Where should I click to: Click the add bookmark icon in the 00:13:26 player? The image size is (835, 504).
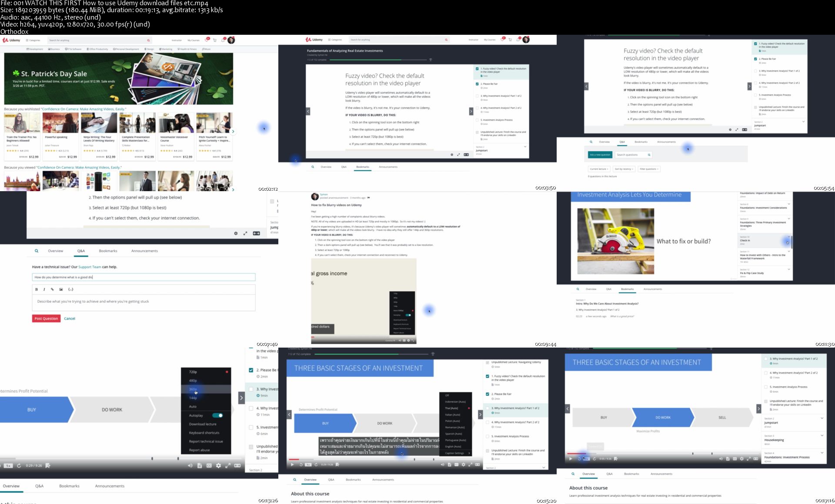click(48, 465)
